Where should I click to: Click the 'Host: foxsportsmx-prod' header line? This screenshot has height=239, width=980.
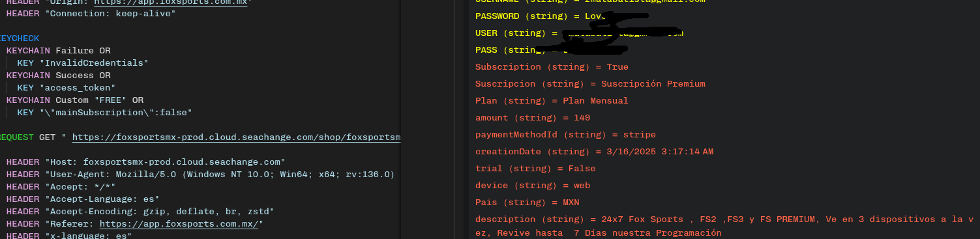coord(145,162)
